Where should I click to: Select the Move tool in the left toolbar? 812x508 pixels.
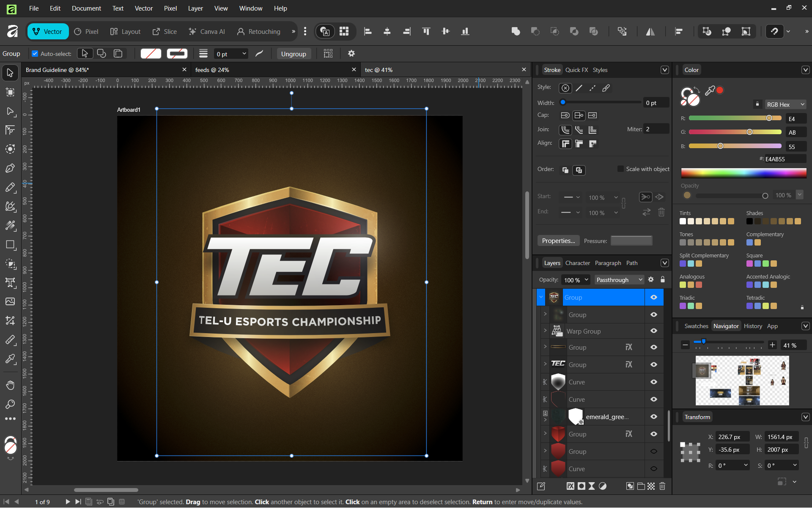tap(10, 73)
